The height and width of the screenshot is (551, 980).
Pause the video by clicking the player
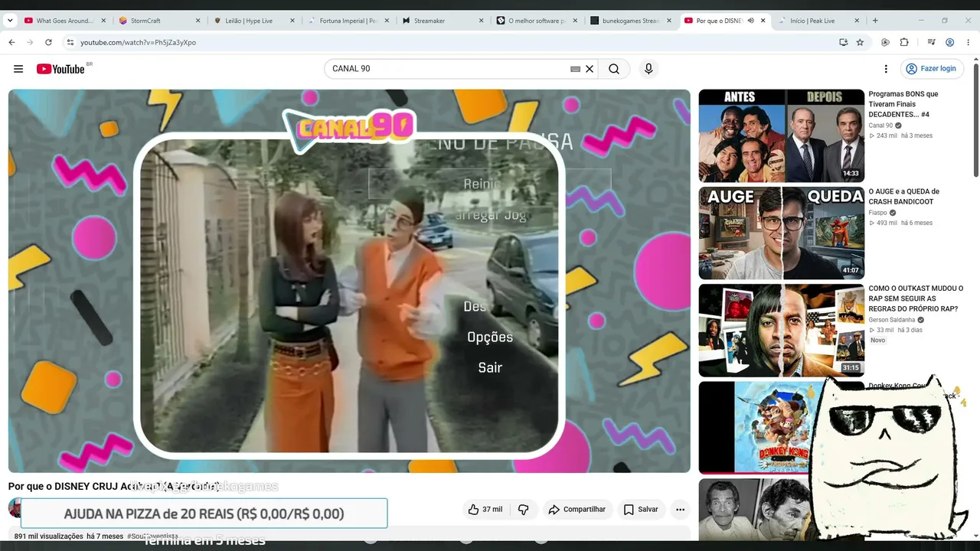(349, 281)
